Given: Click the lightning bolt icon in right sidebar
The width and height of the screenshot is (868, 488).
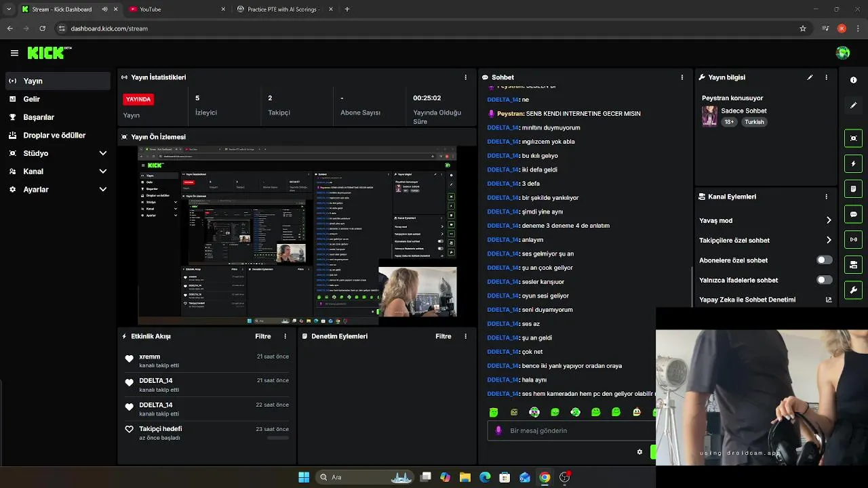Looking at the screenshot, I should [853, 163].
